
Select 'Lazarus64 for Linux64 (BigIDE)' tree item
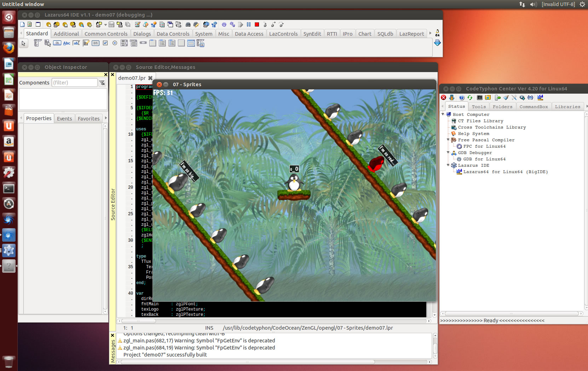506,172
